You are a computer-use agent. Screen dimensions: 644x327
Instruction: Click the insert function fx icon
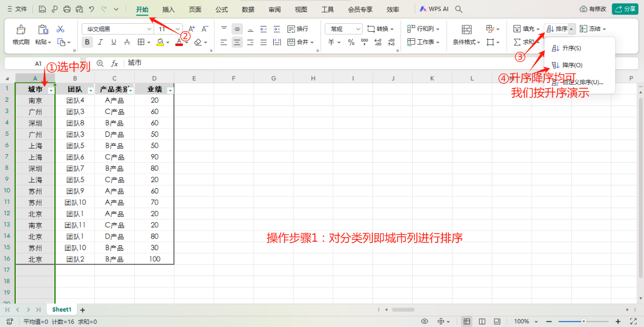tap(114, 63)
